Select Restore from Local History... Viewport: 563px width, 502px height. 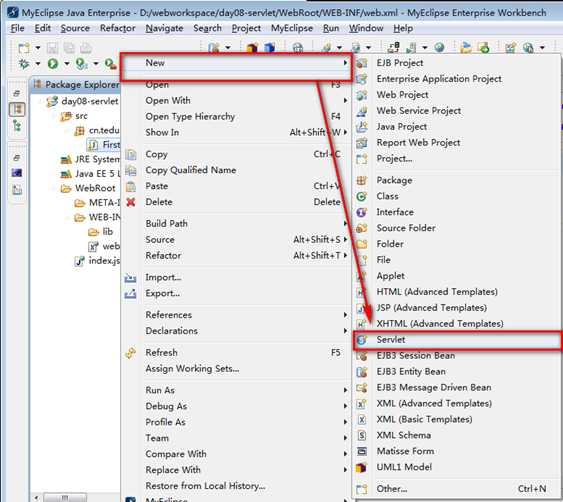coord(236,486)
